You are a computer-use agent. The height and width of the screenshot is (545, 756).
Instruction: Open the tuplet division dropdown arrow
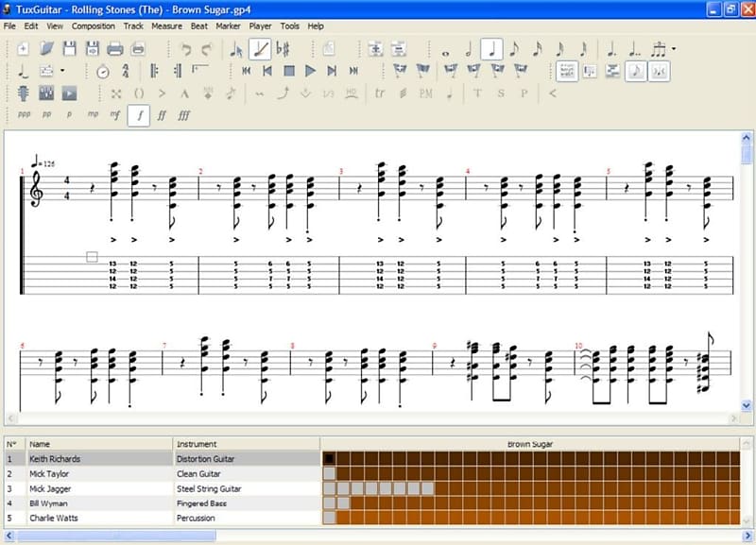coord(673,49)
